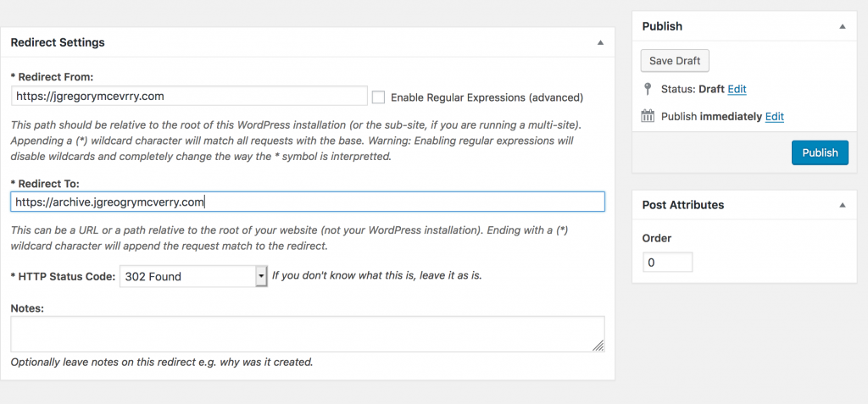Focus the Redirect From input field
The height and width of the screenshot is (404, 868).
(x=189, y=96)
